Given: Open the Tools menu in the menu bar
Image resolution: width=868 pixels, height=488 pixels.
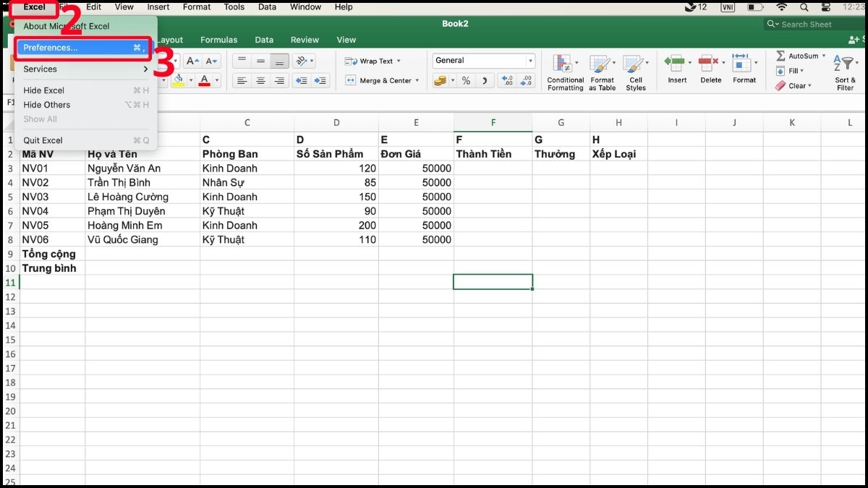Looking at the screenshot, I should click(x=234, y=7).
